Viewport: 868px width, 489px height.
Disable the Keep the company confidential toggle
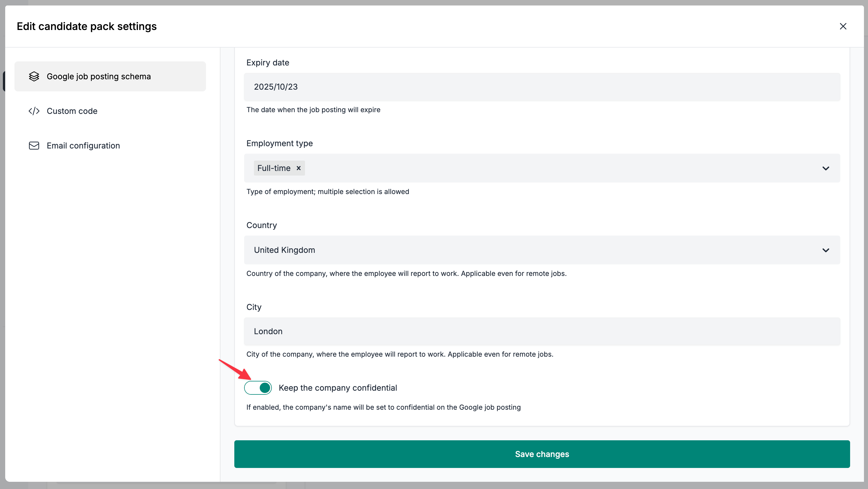tap(258, 388)
